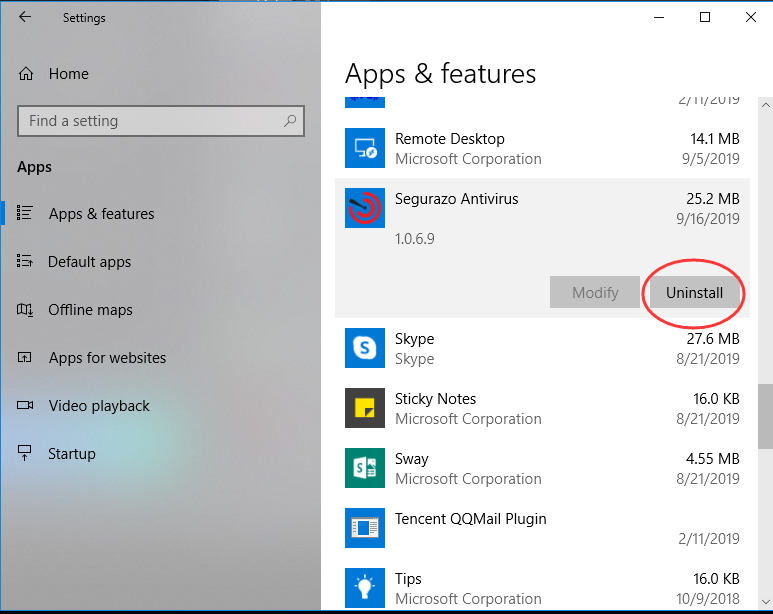Open Home via the house icon

point(26,74)
